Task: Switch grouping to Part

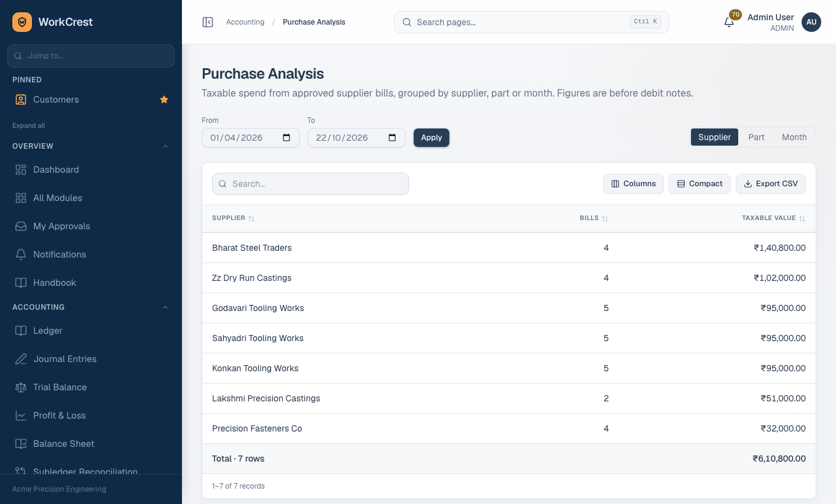Action: coord(756,137)
